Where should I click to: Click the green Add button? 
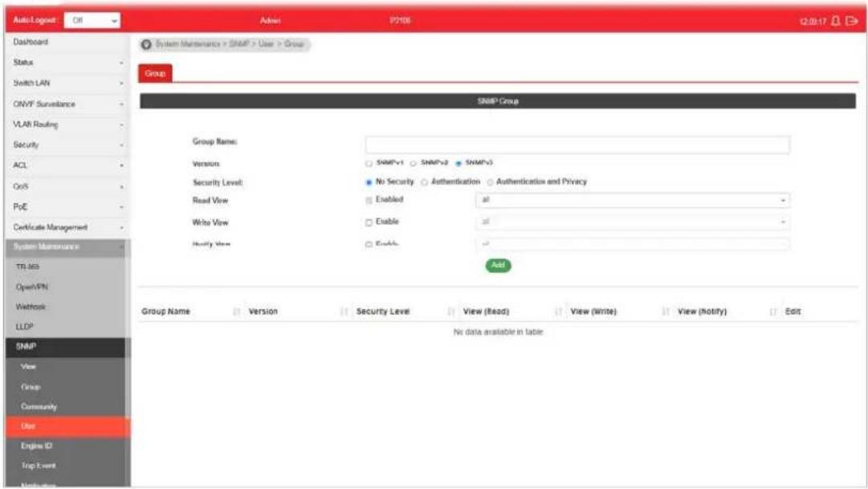498,265
